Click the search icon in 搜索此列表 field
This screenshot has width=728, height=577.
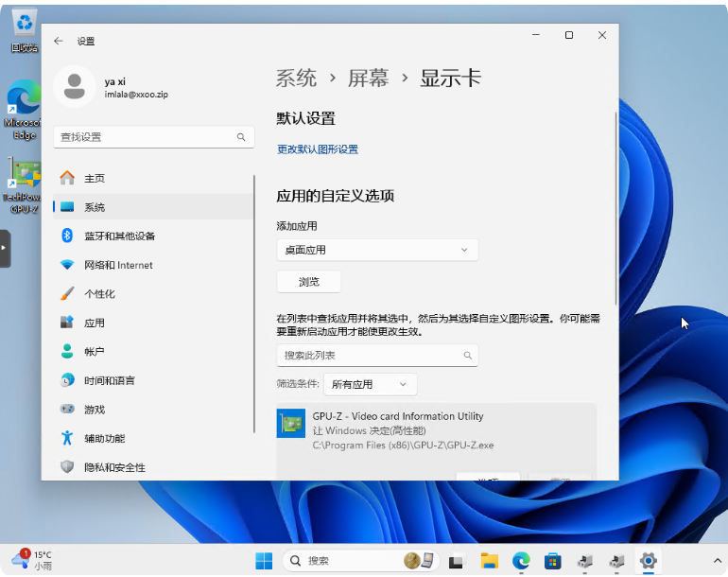468,356
